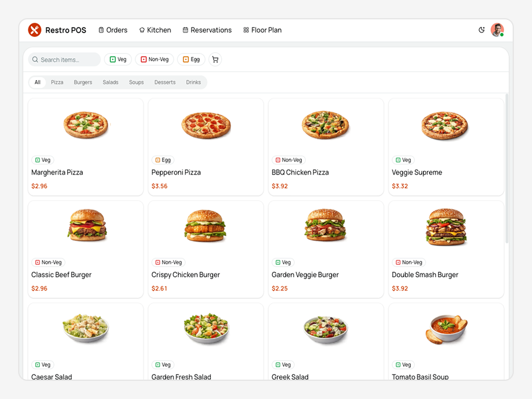Click the Orders clipboard icon
The height and width of the screenshot is (399, 532).
101,30
